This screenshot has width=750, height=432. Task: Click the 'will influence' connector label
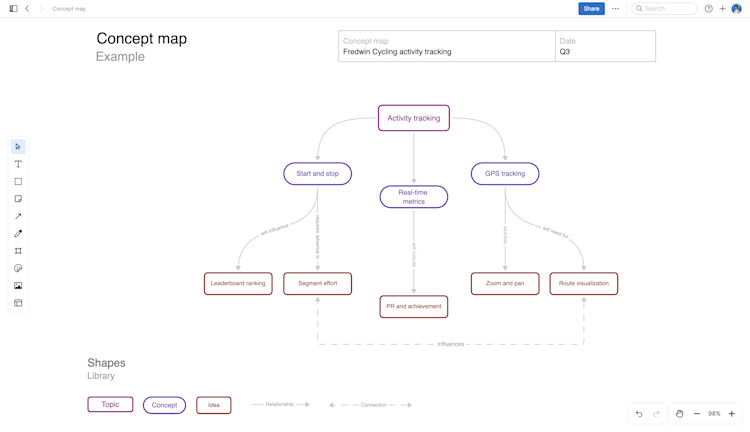tap(275, 230)
